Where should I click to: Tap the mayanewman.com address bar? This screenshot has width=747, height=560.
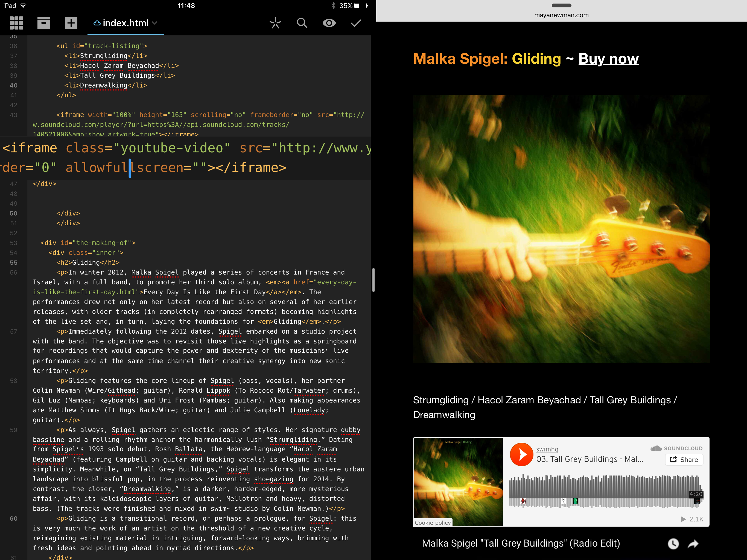pos(561,15)
